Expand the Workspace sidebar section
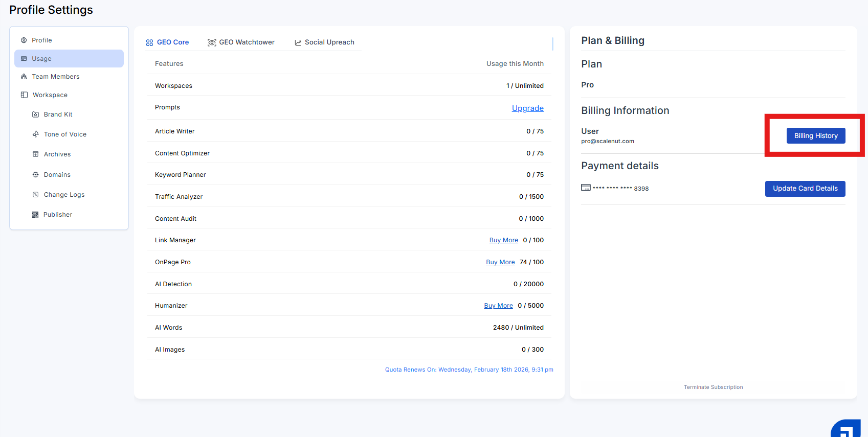This screenshot has height=437, width=868. pos(50,95)
